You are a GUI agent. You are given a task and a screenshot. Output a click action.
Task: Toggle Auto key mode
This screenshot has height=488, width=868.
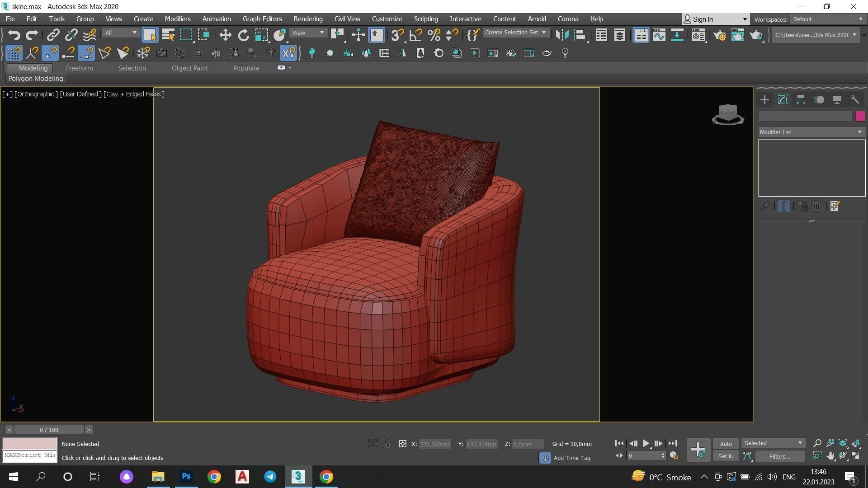coord(726,444)
